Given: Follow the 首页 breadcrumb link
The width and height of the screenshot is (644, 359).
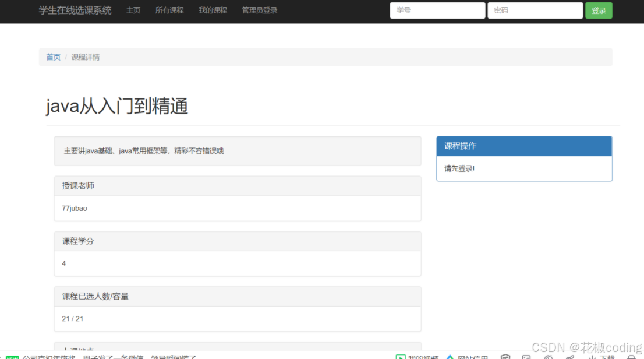Looking at the screenshot, I should 54,57.
